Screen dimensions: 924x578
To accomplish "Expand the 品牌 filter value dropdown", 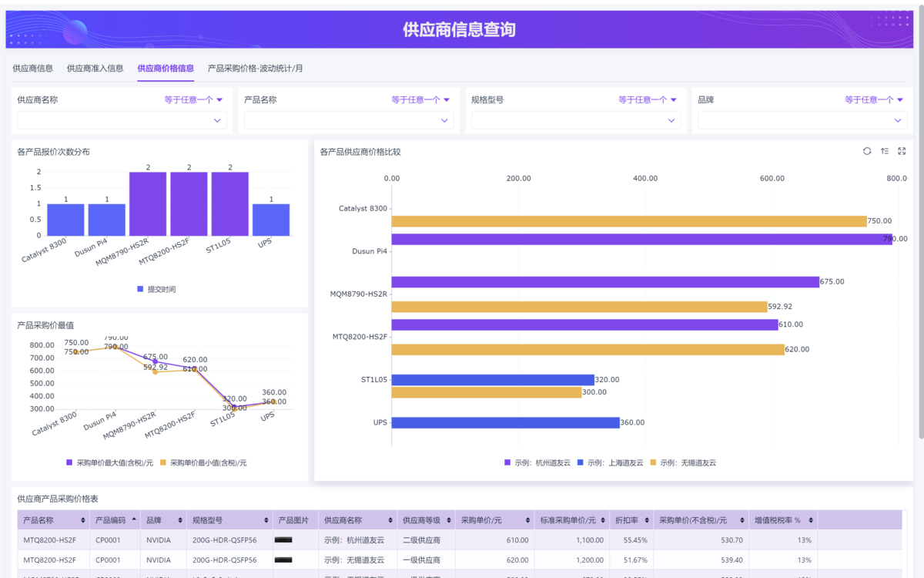I will 802,120.
